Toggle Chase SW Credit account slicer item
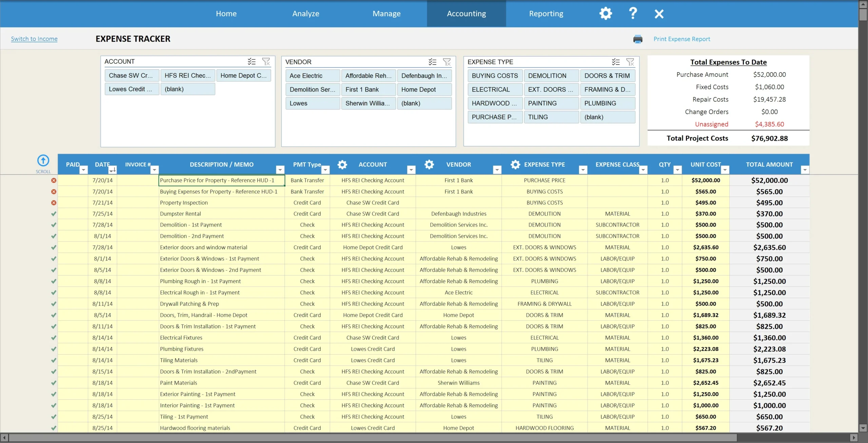 pyautogui.click(x=132, y=76)
